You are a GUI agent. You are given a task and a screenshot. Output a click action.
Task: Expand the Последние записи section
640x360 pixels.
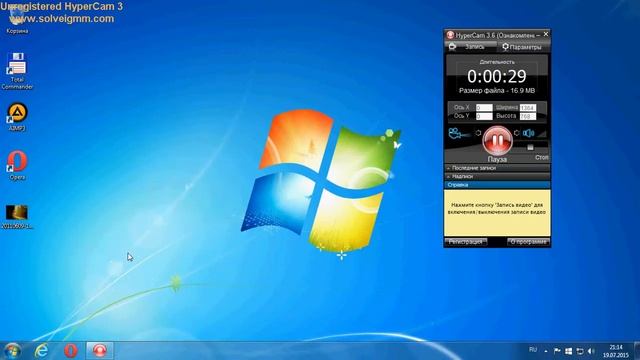497,168
